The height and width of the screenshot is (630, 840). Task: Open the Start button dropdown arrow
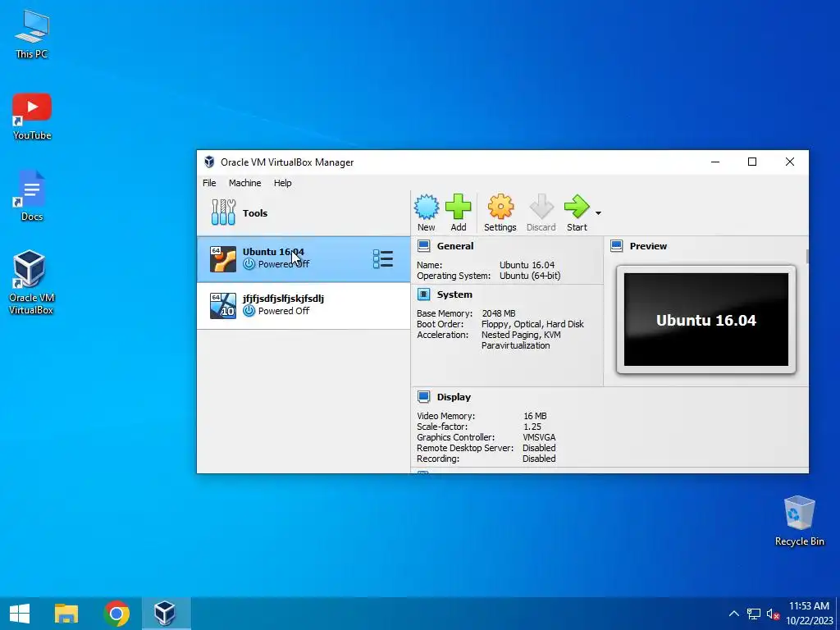598,212
